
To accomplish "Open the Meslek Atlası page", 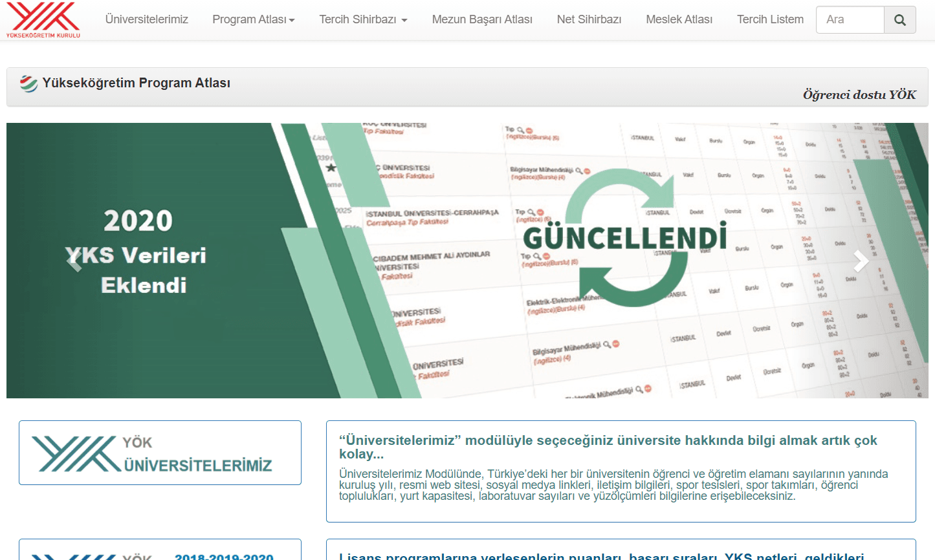I will coord(679,19).
